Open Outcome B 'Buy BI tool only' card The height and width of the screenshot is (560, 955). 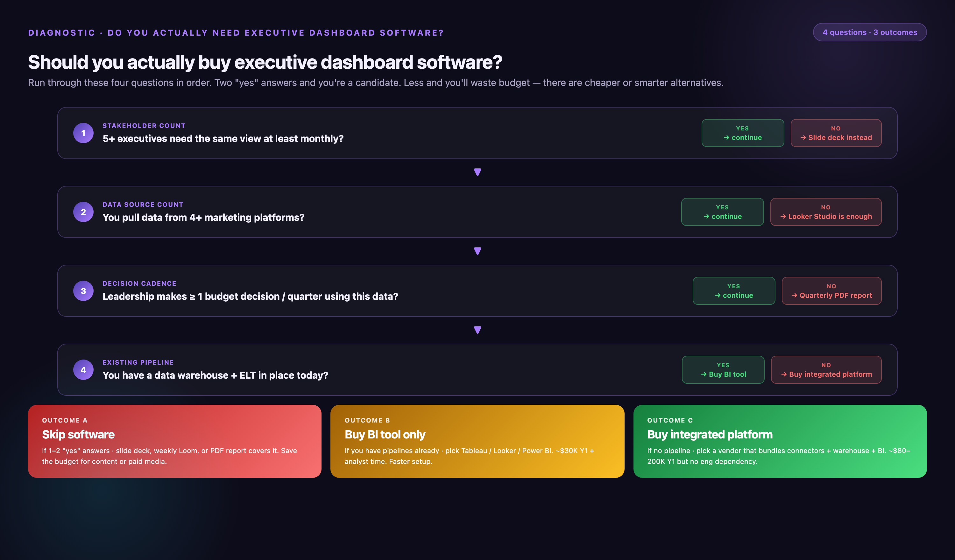(477, 441)
